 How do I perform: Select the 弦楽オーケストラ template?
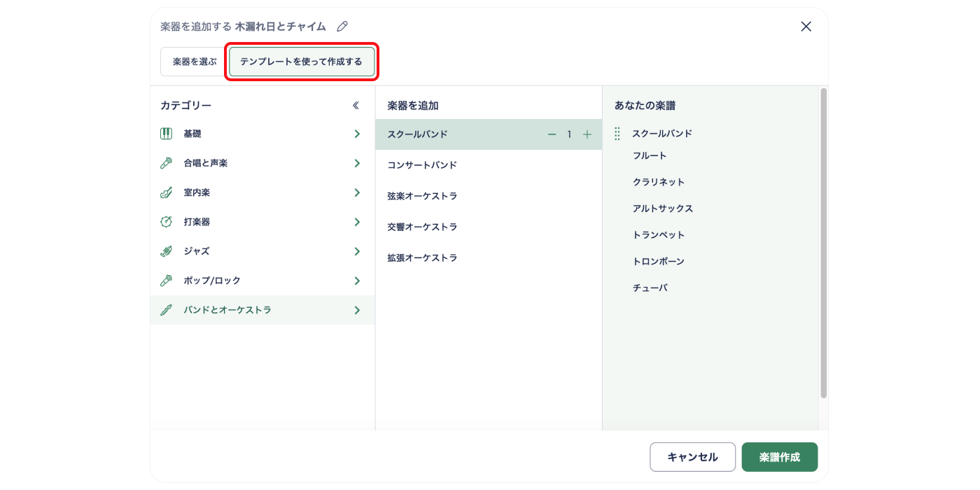[x=423, y=196]
